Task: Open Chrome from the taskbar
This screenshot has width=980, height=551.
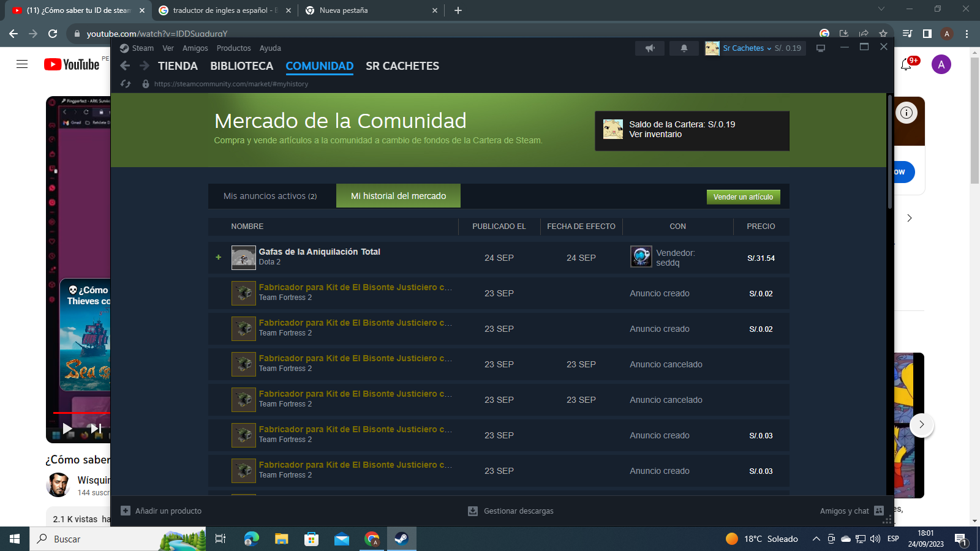Action: [x=371, y=539]
